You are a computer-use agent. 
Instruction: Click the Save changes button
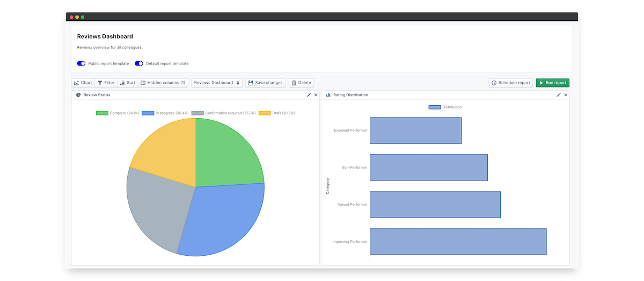point(266,83)
